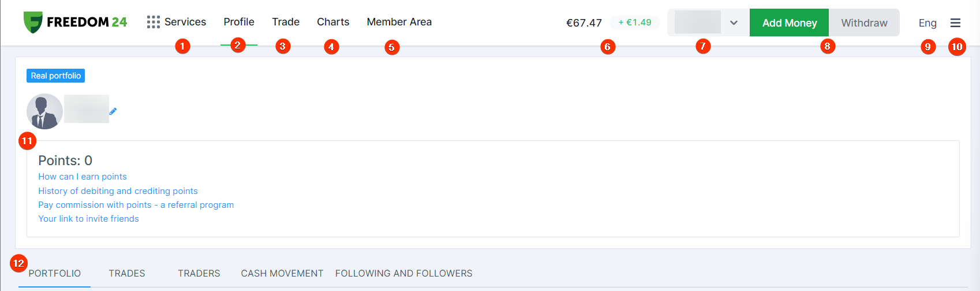980x291 pixels.
Task: Click the profile avatar picture
Action: pyautogui.click(x=44, y=111)
